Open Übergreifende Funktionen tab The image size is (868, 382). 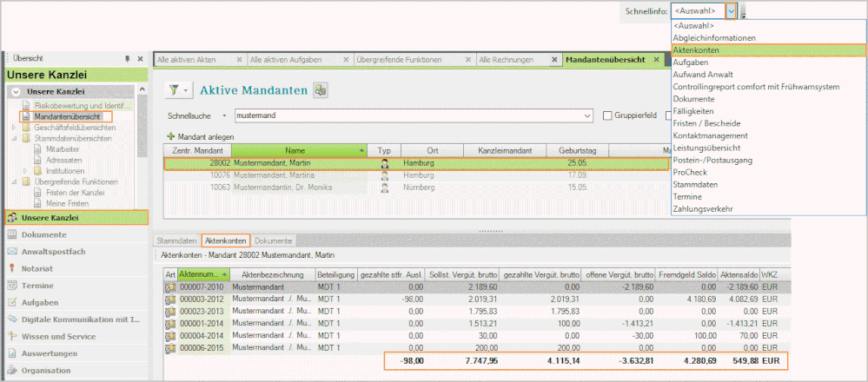tap(399, 60)
